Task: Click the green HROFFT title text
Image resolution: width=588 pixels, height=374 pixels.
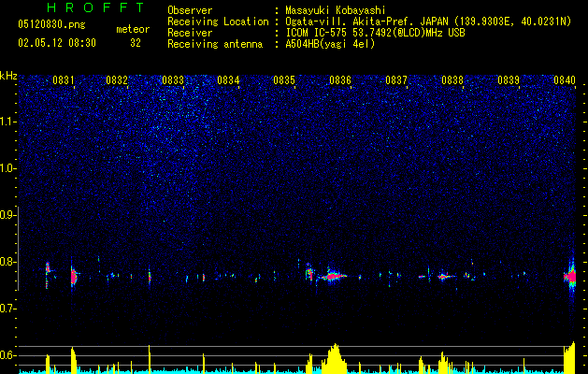Action: [x=96, y=7]
